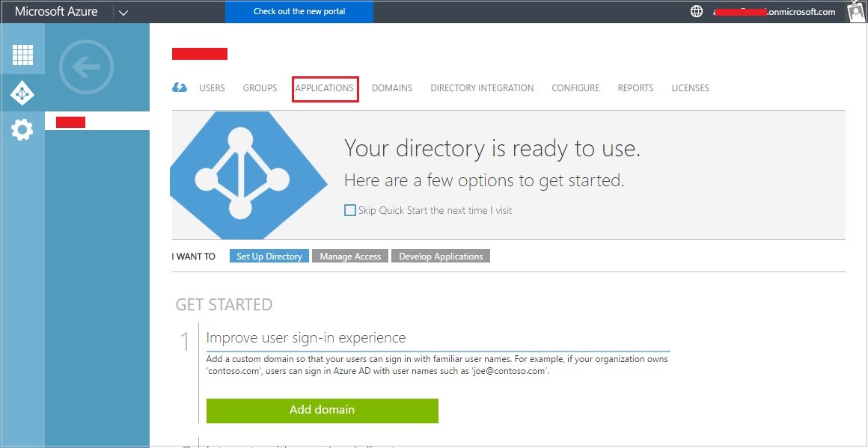Open the Directory Integration tab
Screen dimensions: 868x448
(482, 88)
